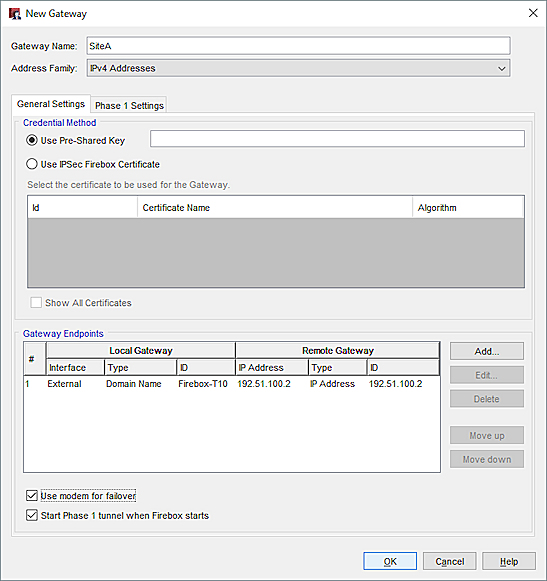Viewport: 547px width, 581px height.
Task: Click the Move up button
Action: [487, 435]
